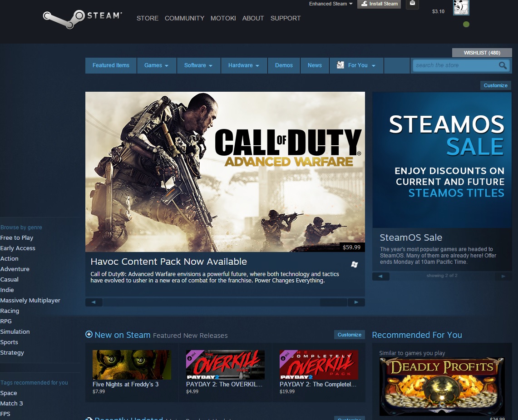This screenshot has width=518, height=420.
Task: Click the green online status dot
Action: [x=466, y=24]
